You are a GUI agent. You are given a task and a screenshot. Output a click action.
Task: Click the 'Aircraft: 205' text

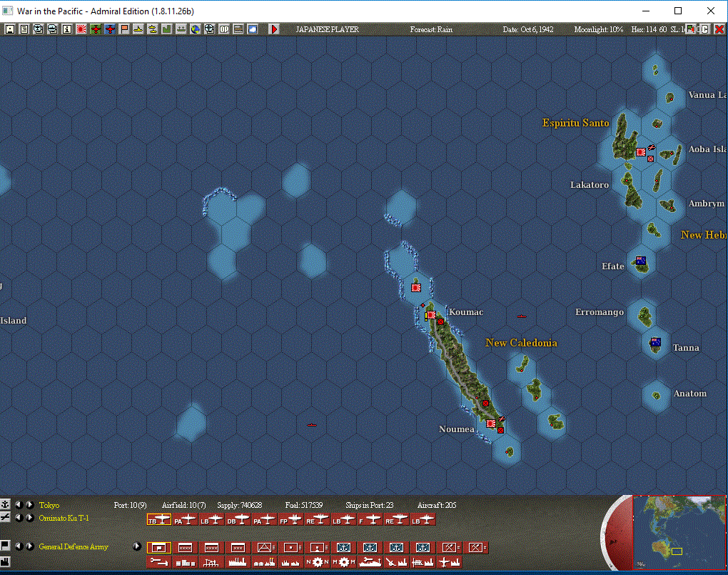[437, 505]
